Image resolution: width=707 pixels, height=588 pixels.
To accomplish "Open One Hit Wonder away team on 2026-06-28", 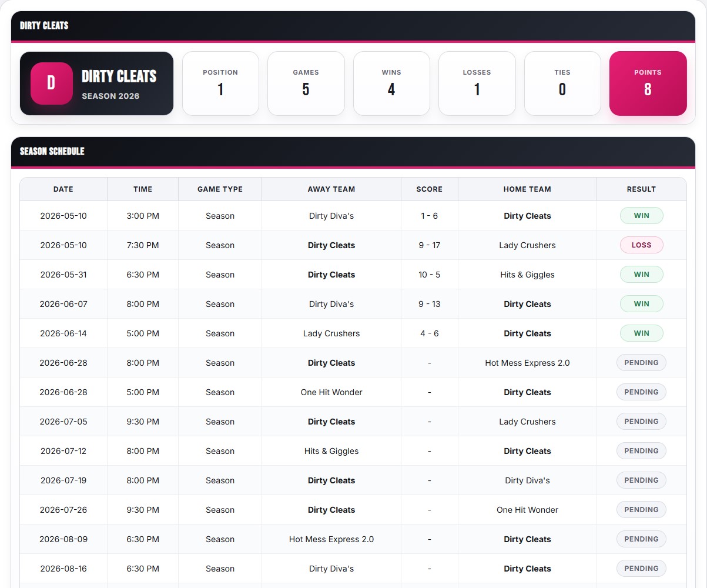I will click(331, 392).
